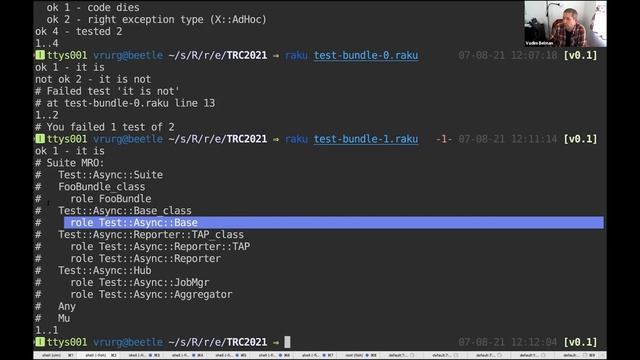Click the 12:12:04 timestamp on bottom prompt
Screen dimensions: 640x360
[x=534, y=342]
